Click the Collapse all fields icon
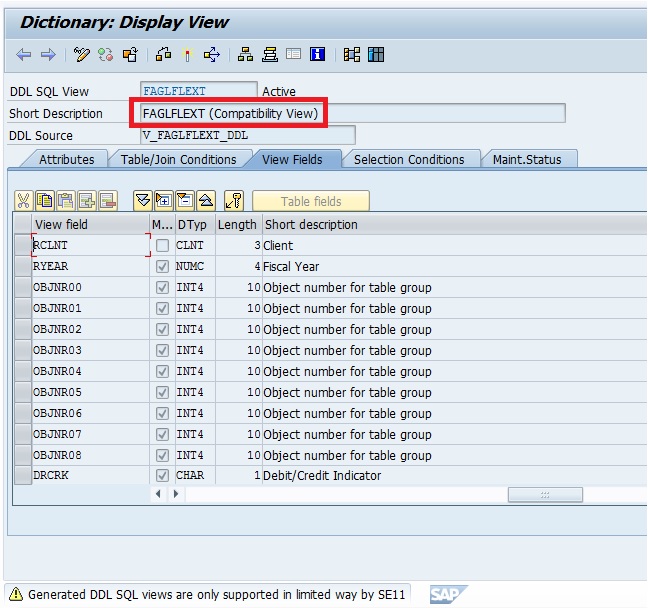Viewport: 648px width, 608px height. click(x=206, y=201)
